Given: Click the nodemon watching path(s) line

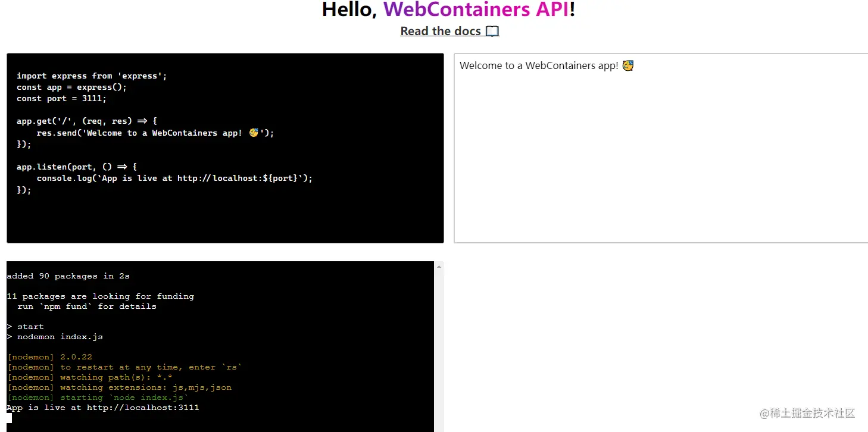Looking at the screenshot, I should click(89, 377).
